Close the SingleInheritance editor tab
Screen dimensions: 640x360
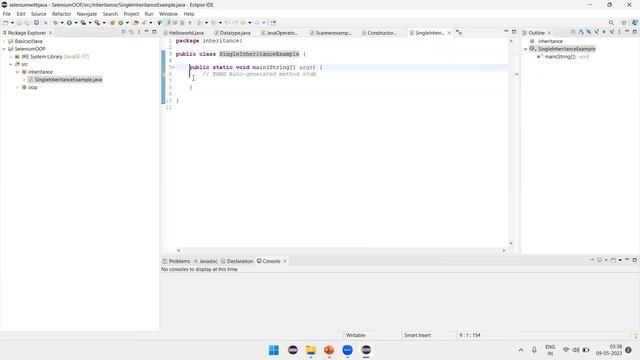pyautogui.click(x=449, y=33)
